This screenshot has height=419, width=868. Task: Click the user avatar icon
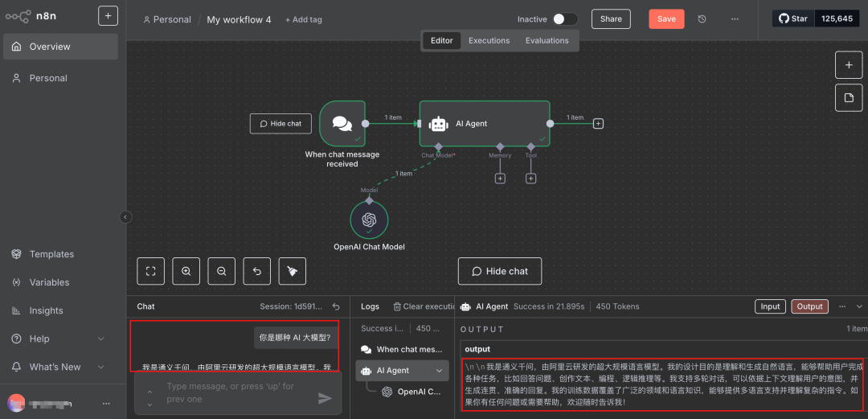pyautogui.click(x=17, y=403)
